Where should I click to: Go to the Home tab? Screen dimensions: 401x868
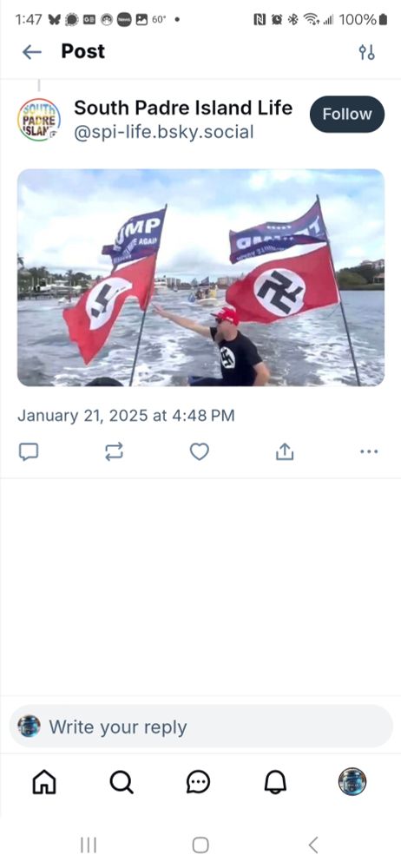(x=45, y=782)
